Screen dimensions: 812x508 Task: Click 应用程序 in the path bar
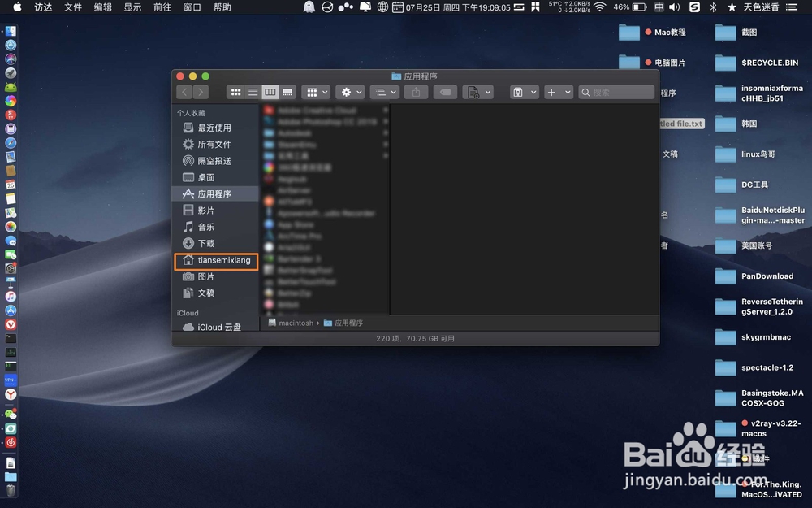point(343,323)
